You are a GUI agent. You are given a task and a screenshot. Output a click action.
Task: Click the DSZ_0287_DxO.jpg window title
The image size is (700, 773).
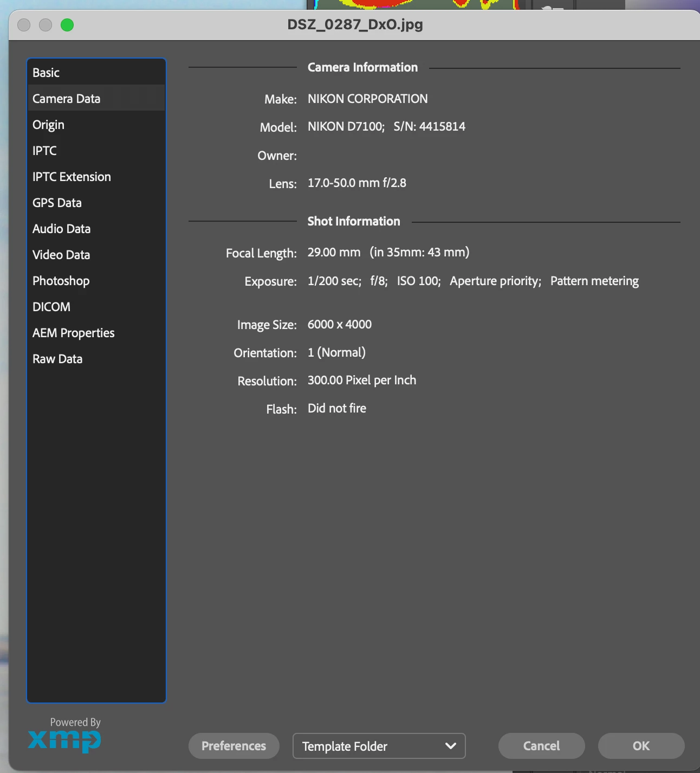pos(355,24)
